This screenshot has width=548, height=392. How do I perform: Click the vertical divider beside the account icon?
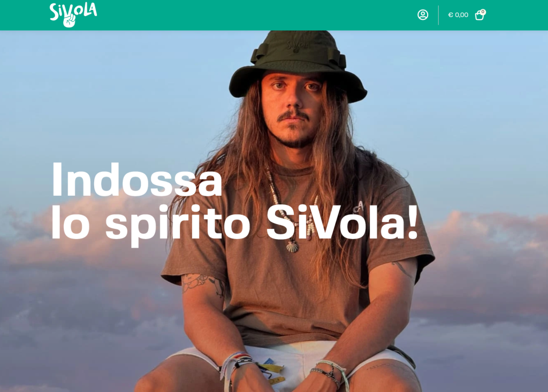coord(438,15)
